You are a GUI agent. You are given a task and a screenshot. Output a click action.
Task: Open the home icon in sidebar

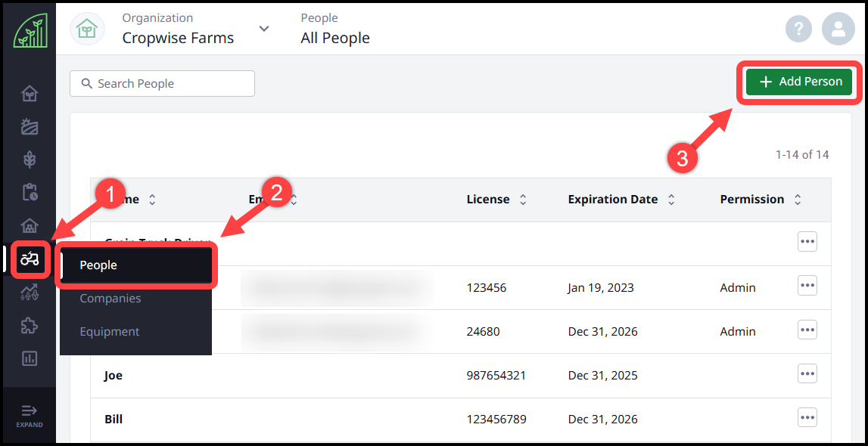(x=30, y=94)
